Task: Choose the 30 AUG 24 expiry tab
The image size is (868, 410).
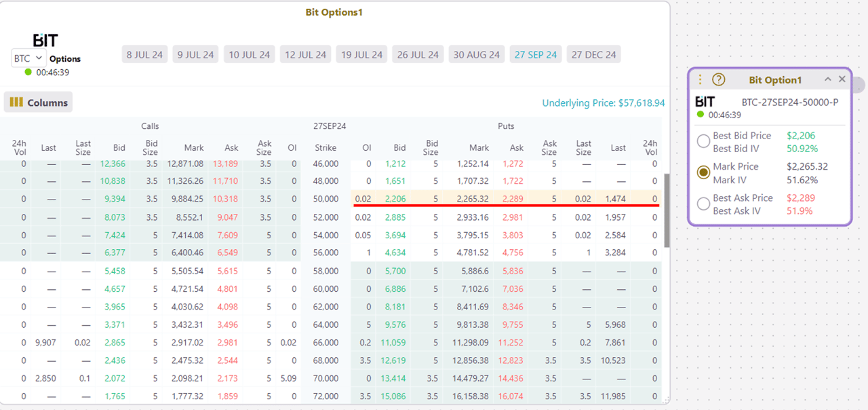Action: point(477,54)
